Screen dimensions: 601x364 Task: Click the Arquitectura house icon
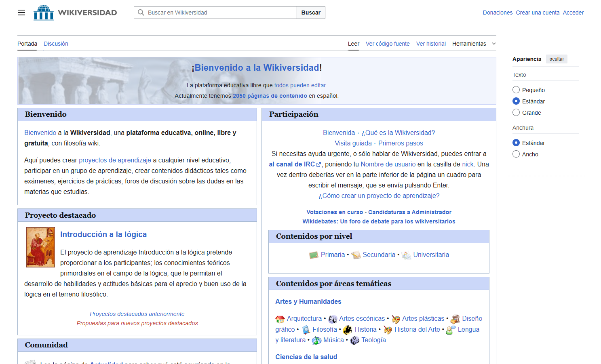(x=280, y=319)
